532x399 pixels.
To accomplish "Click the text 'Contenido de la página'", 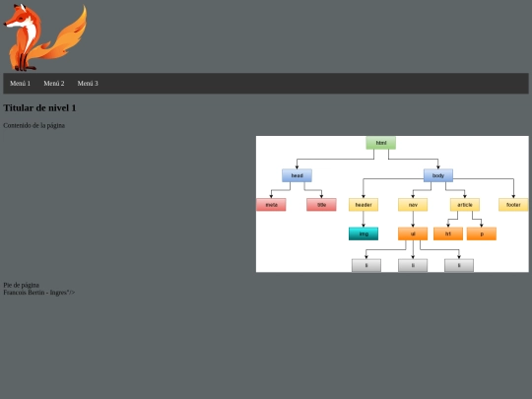I will click(x=33, y=125).
